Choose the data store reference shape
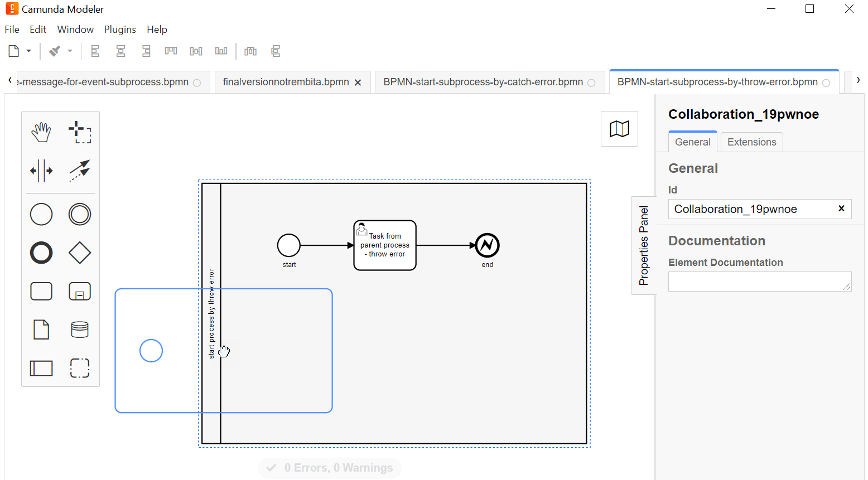Viewport: 868px width, 480px height. (x=80, y=329)
